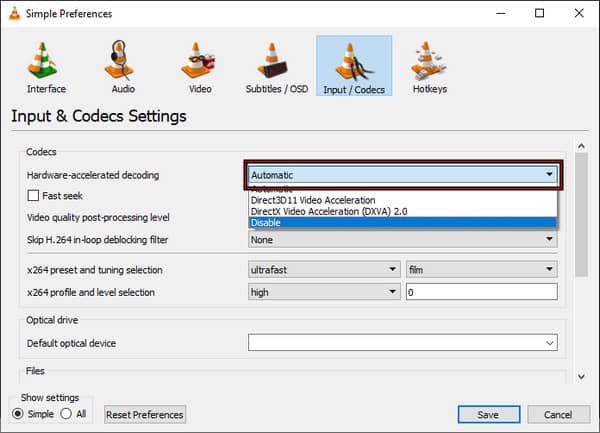600x433 pixels.
Task: Click the Reset Preferences button
Action: coord(145,415)
